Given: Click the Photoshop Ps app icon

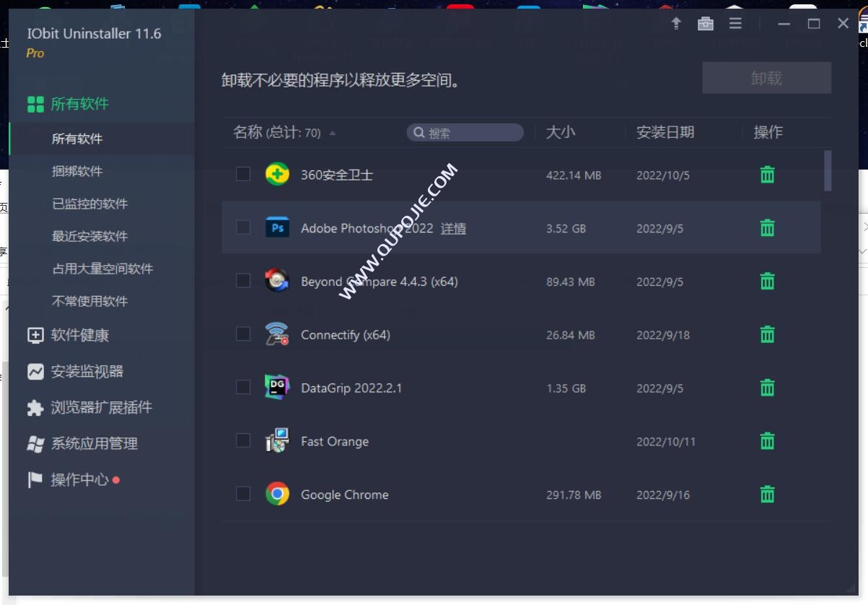Looking at the screenshot, I should click(277, 227).
